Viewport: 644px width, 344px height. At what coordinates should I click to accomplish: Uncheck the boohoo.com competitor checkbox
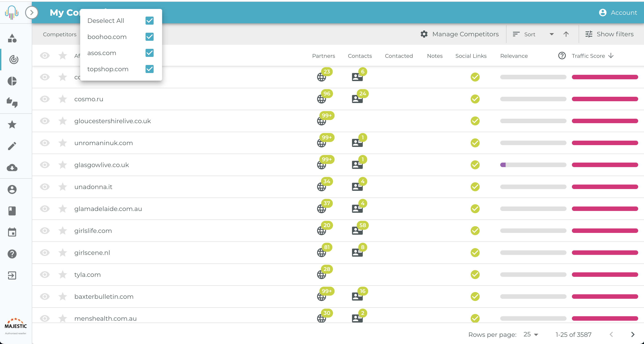coord(150,37)
